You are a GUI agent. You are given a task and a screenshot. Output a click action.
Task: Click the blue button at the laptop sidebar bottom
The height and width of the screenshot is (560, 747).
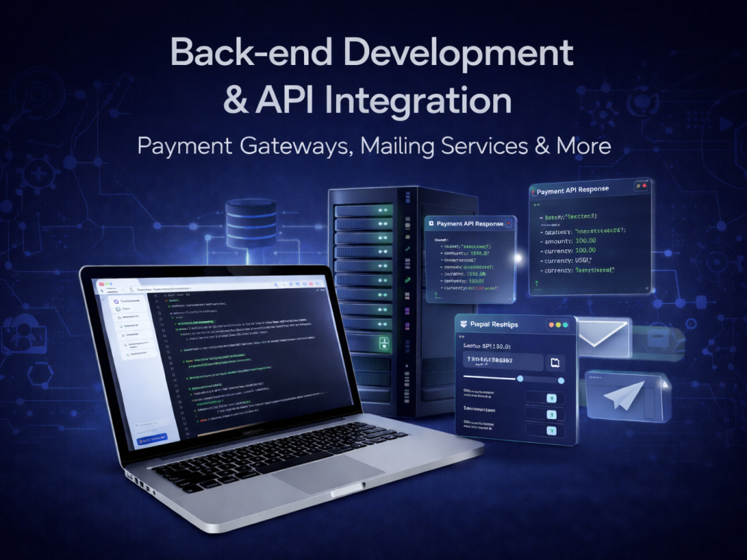point(152,439)
